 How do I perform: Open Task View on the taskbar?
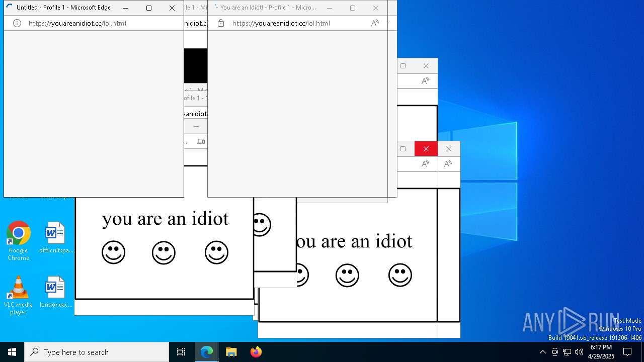[x=181, y=352]
